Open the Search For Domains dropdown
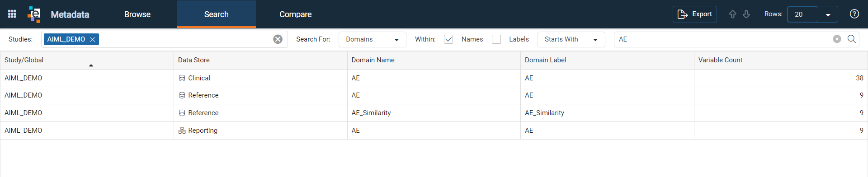The height and width of the screenshot is (177, 868). pyautogui.click(x=373, y=39)
